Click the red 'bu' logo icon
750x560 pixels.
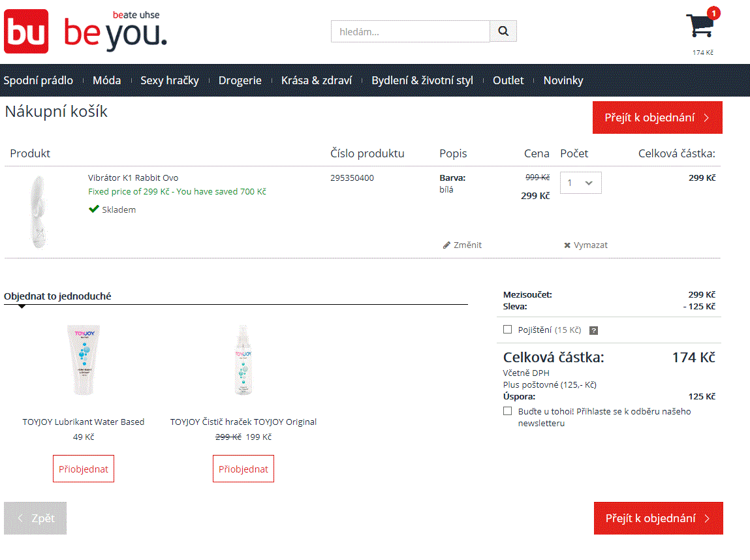click(x=26, y=31)
